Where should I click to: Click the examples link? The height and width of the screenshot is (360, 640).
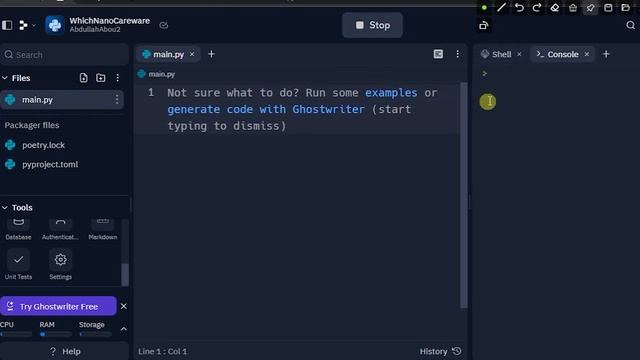391,93
